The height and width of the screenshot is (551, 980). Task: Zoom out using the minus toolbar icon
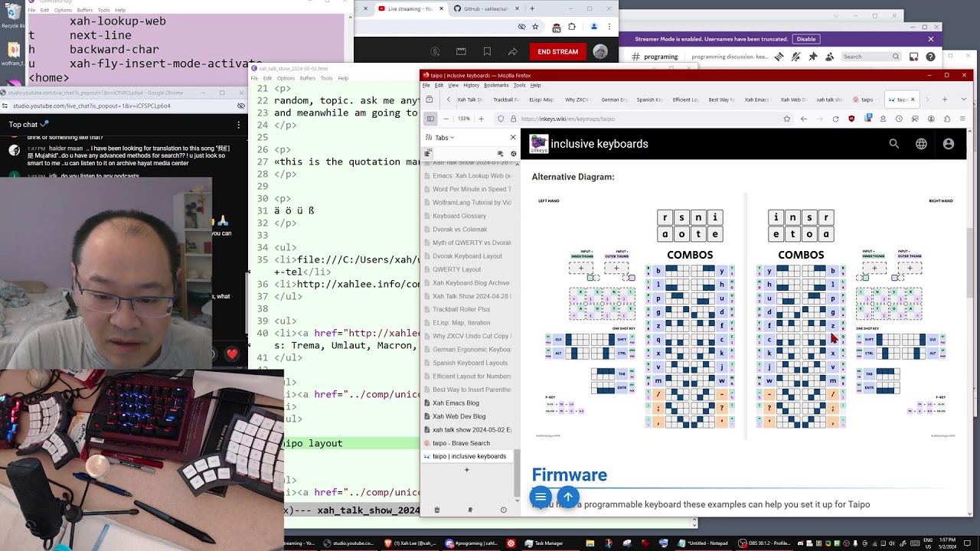pos(447,119)
